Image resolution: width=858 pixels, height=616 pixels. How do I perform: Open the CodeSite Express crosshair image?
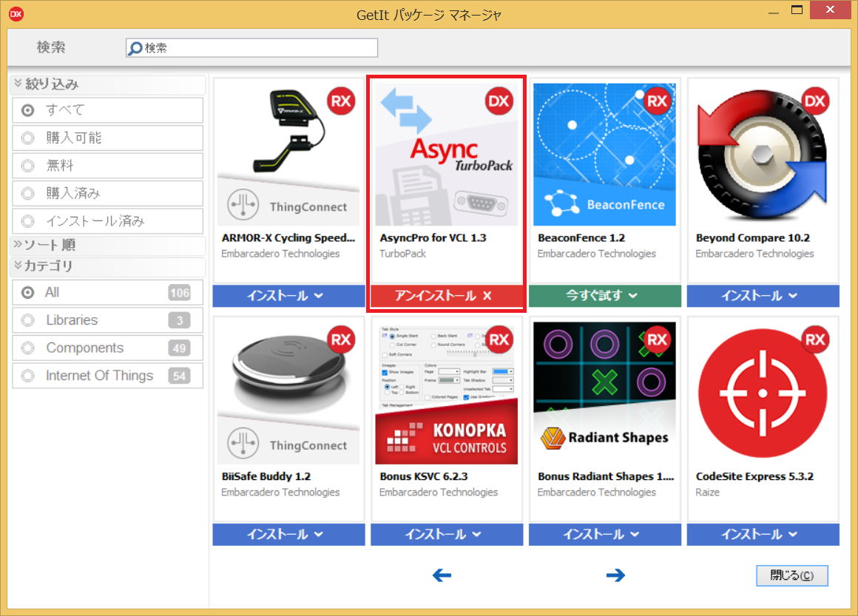pos(763,393)
